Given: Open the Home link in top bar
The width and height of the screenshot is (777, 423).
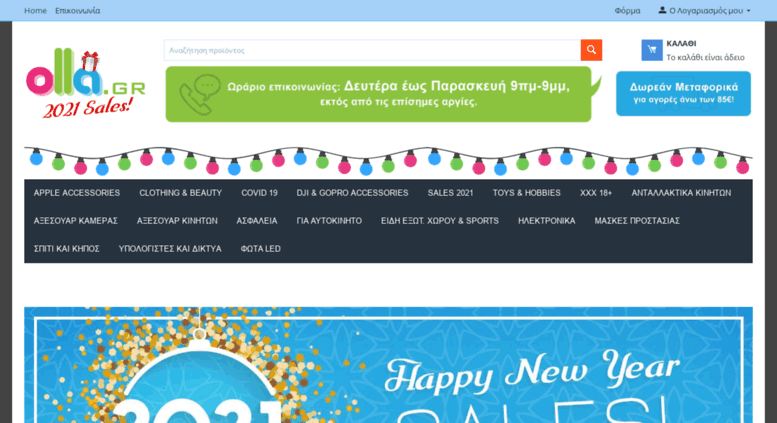Looking at the screenshot, I should point(35,10).
